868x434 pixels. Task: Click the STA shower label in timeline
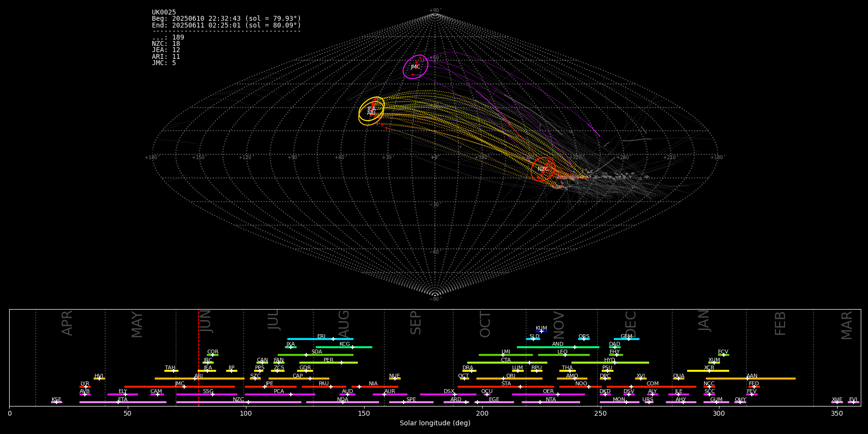tap(506, 384)
